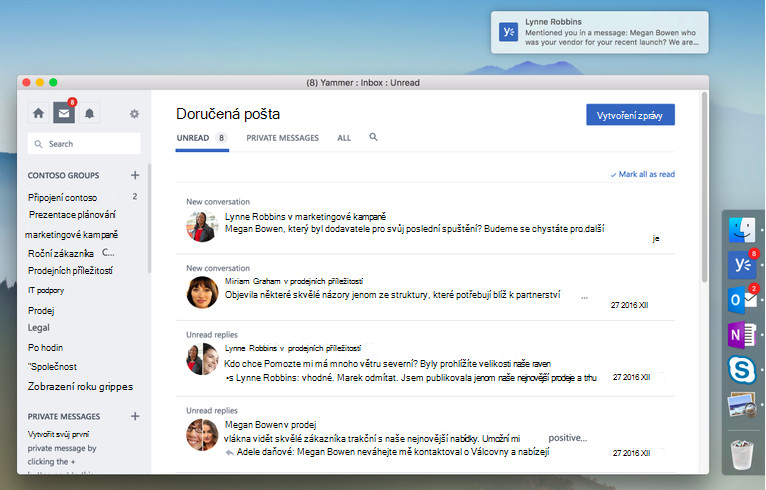
Task: Open Preview app from the Dock
Action: click(742, 405)
